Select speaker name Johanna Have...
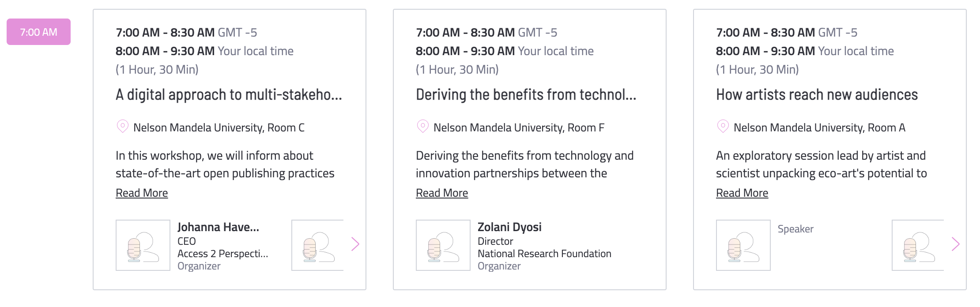Screen dimensions: 980x307 tap(218, 227)
